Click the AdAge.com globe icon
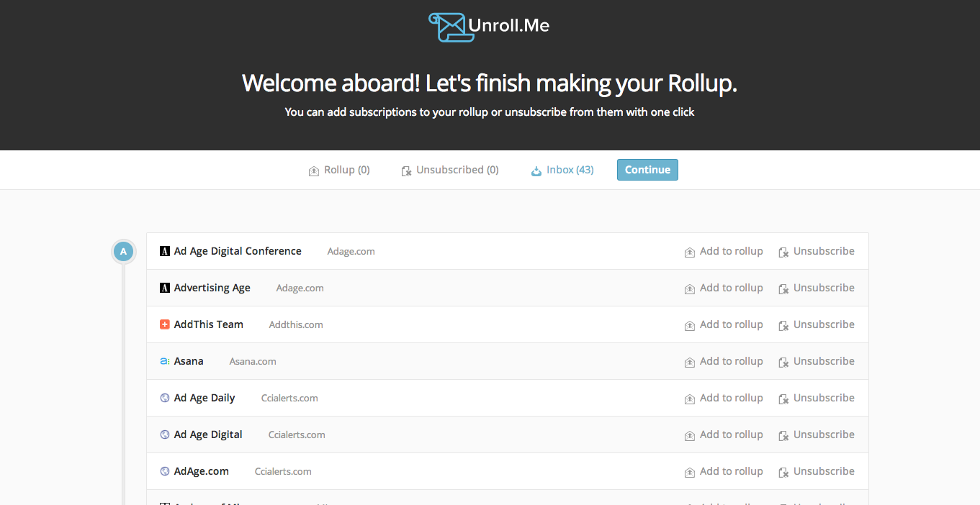This screenshot has width=980, height=505. click(164, 471)
